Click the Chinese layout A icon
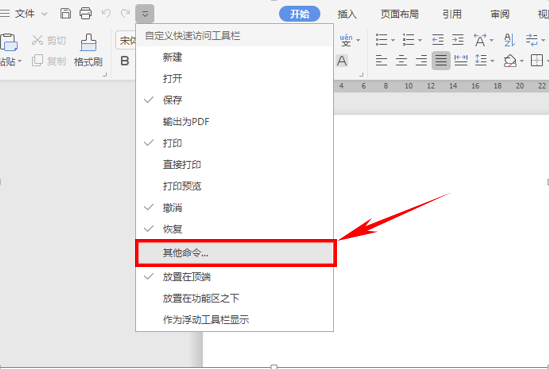This screenshot has width=549, height=369. tap(480, 40)
